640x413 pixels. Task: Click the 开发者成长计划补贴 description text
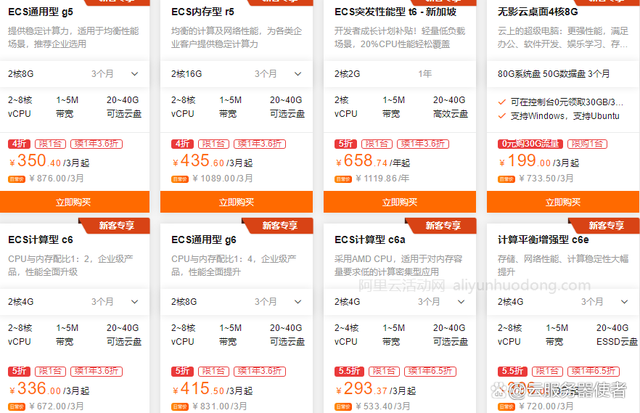400,38
